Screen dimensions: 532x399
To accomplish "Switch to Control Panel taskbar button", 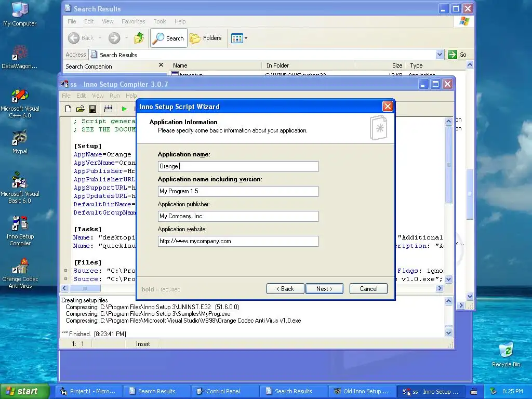I will click(225, 391).
